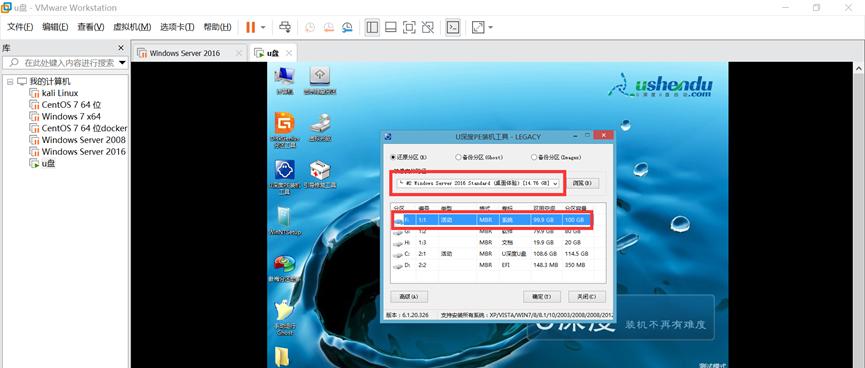The height and width of the screenshot is (368, 865).
Task: Click the send Ctrl+Alt+Del toolbar icon
Action: tap(285, 27)
